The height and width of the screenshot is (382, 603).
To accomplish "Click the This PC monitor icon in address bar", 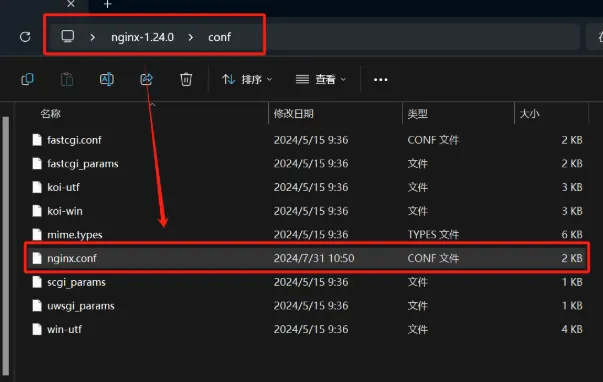I will coord(68,37).
